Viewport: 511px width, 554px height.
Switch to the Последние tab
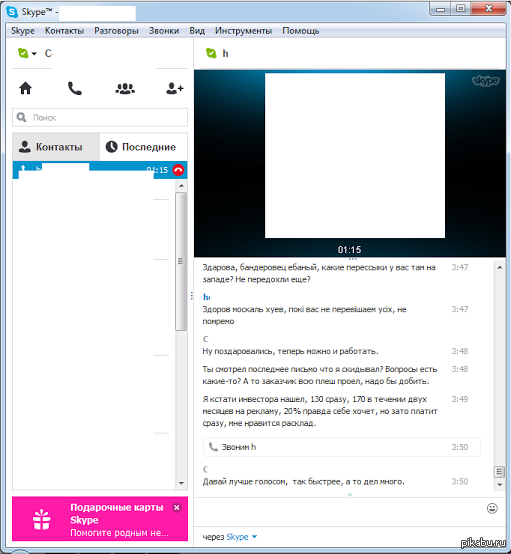143,147
